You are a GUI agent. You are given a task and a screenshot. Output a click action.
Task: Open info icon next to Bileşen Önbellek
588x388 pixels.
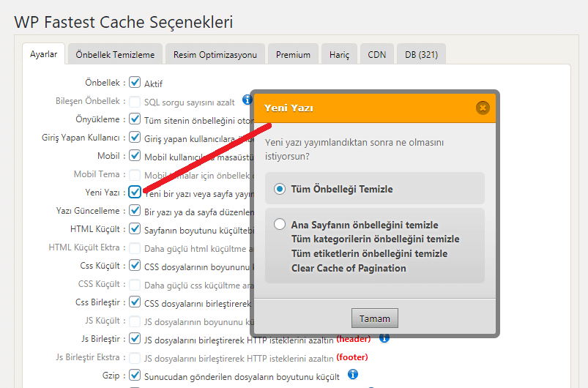(247, 100)
